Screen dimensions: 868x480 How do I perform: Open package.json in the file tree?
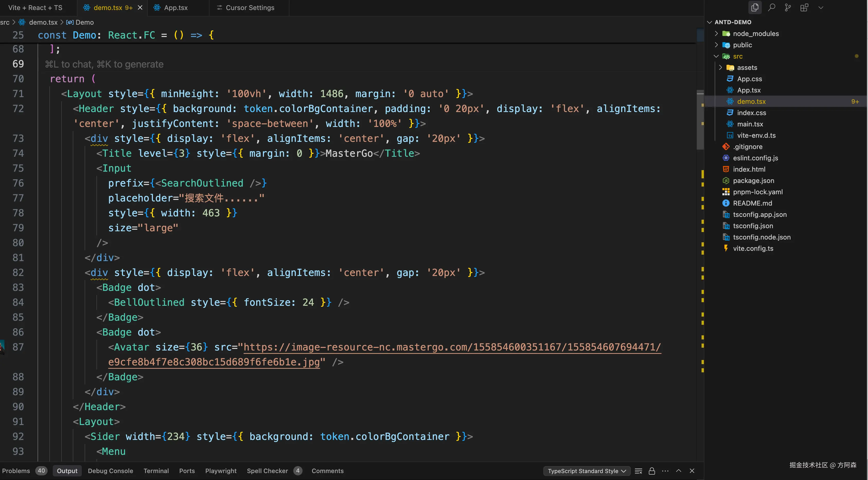click(753, 181)
